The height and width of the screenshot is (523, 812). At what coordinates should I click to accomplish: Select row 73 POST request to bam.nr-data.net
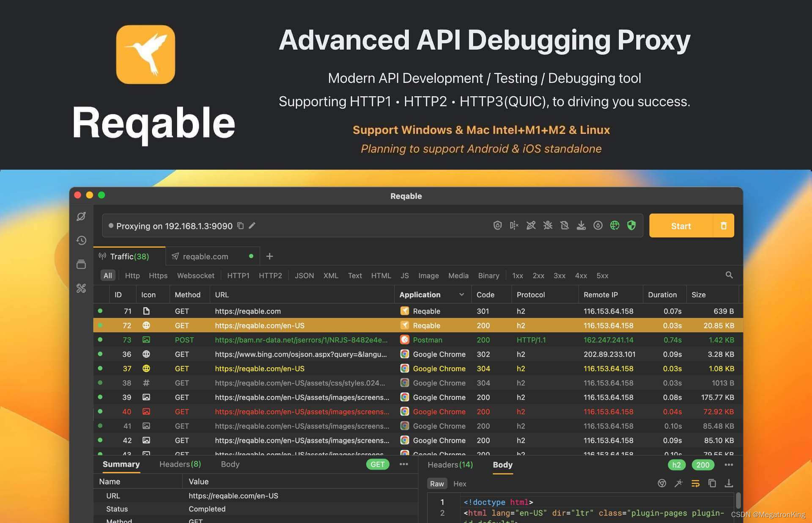300,340
